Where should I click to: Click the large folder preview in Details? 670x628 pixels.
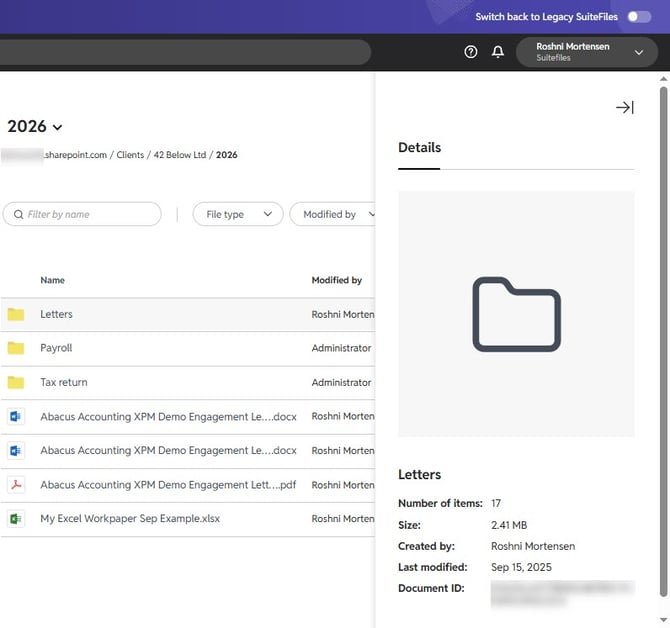pos(516,314)
